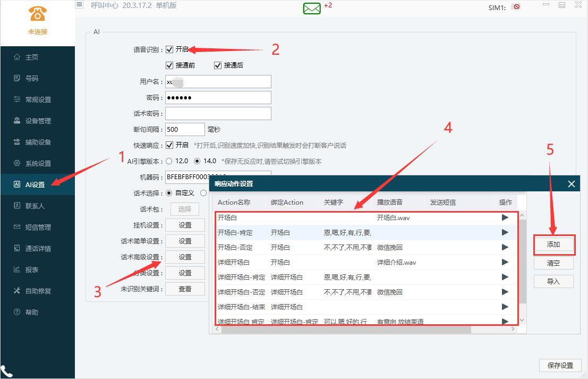
Task: Click the 话术密码 input field
Action: [x=218, y=113]
